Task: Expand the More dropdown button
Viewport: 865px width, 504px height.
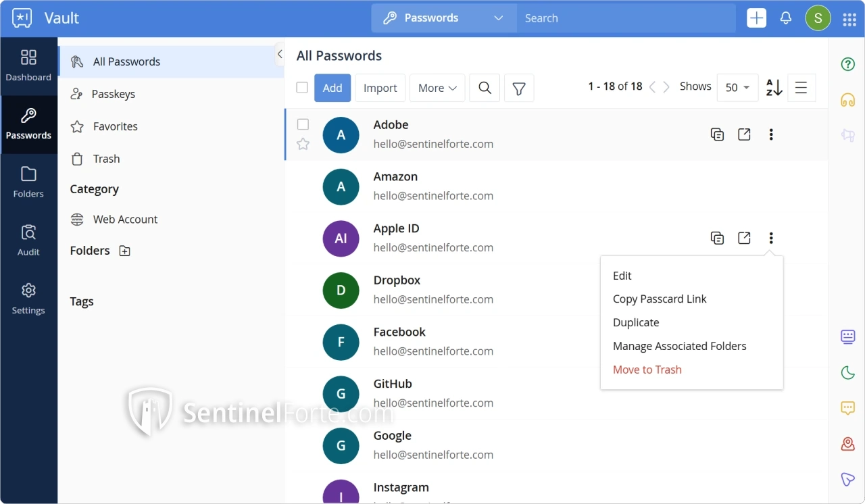Action: (437, 88)
